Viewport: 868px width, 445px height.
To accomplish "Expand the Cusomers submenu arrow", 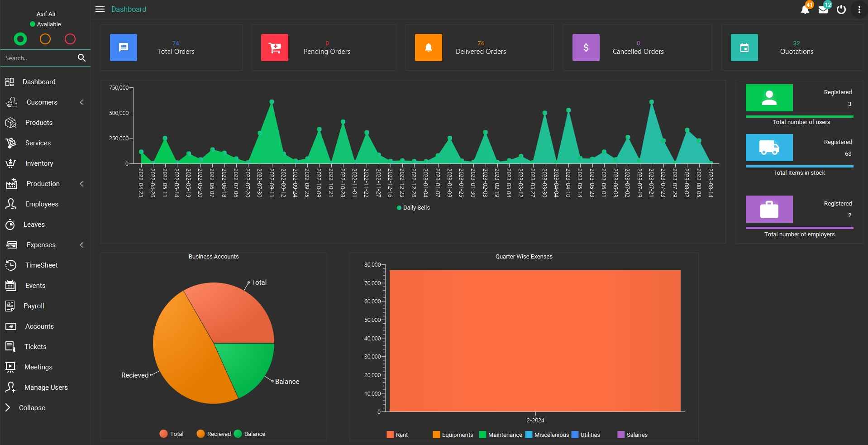I will click(81, 102).
